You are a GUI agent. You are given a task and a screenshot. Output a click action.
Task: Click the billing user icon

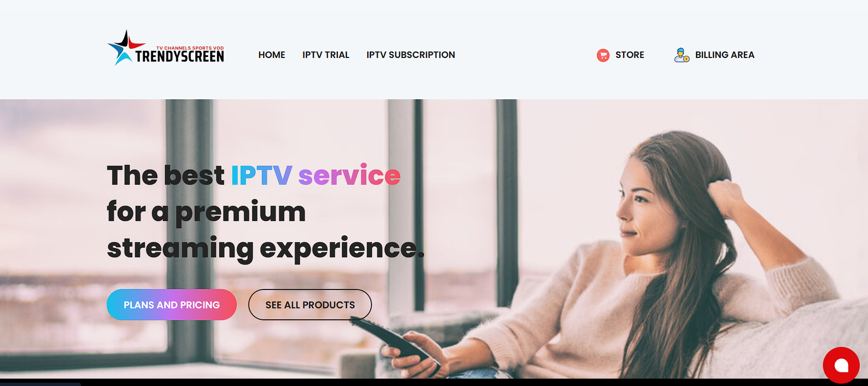coord(681,55)
